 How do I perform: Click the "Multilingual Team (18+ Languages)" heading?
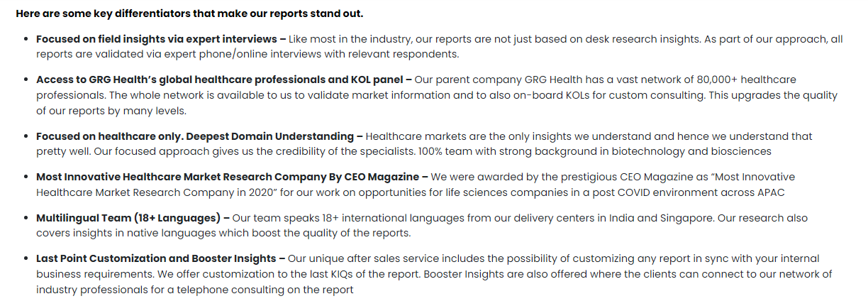click(x=127, y=218)
